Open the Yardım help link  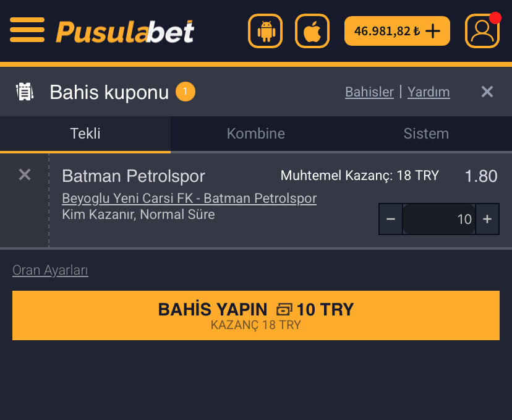(429, 92)
